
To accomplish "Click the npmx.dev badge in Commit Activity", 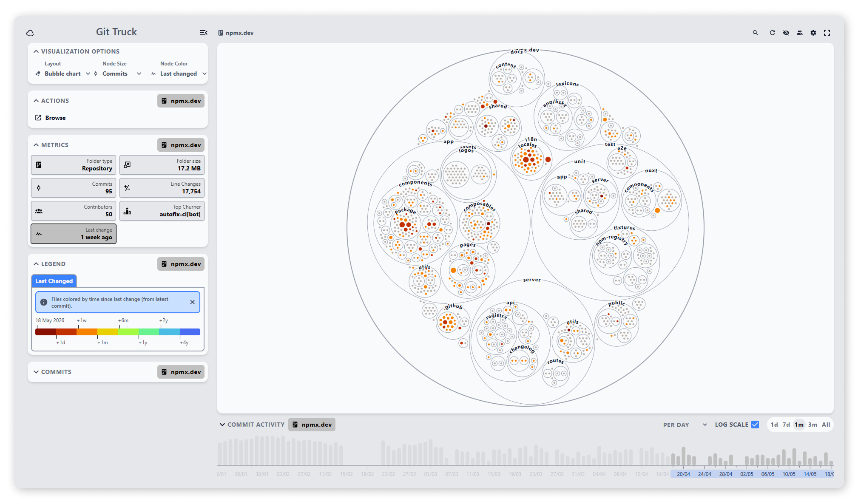I will coord(312,425).
